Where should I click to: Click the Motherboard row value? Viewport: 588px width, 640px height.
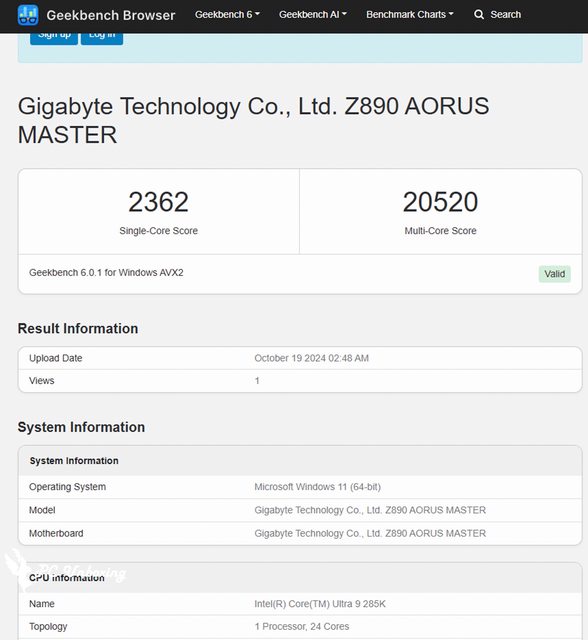[x=370, y=533]
